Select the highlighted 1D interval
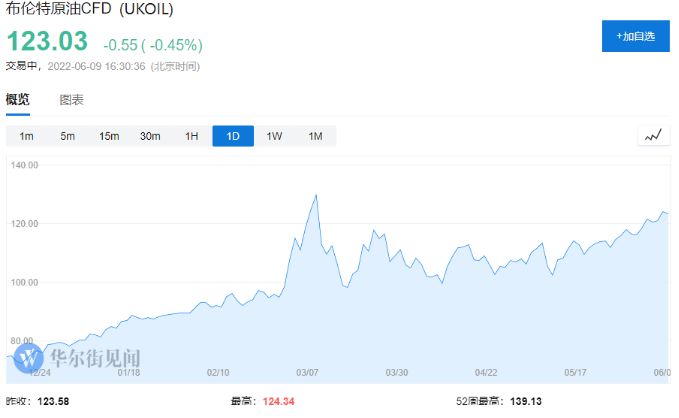The image size is (679, 418). (x=233, y=136)
